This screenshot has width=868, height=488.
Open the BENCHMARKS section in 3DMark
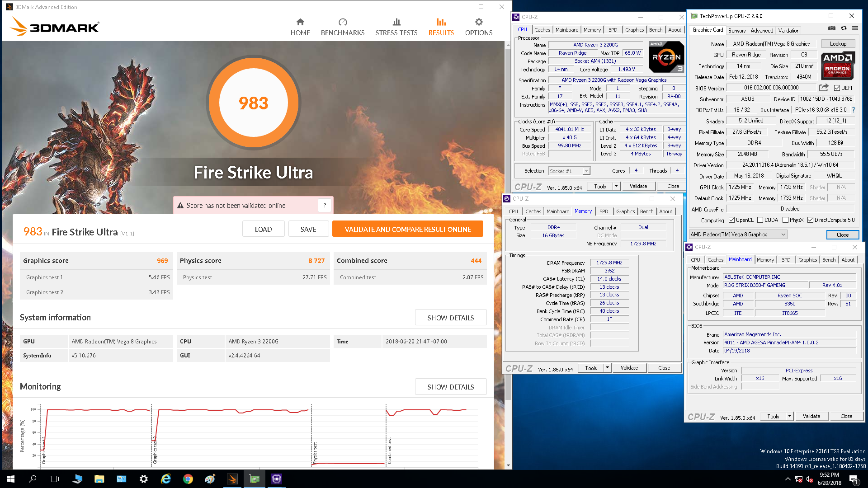[343, 27]
